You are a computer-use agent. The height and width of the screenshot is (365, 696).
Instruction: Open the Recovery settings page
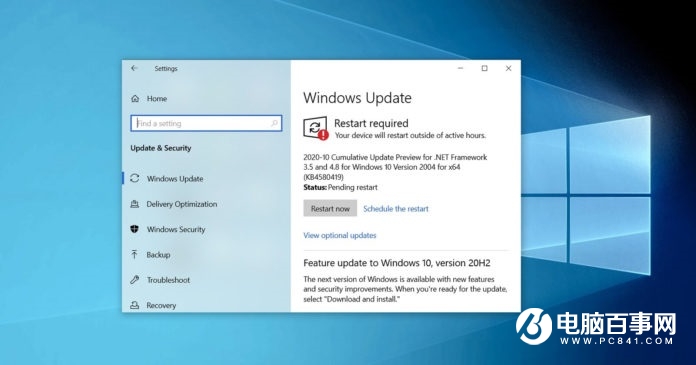coord(161,305)
